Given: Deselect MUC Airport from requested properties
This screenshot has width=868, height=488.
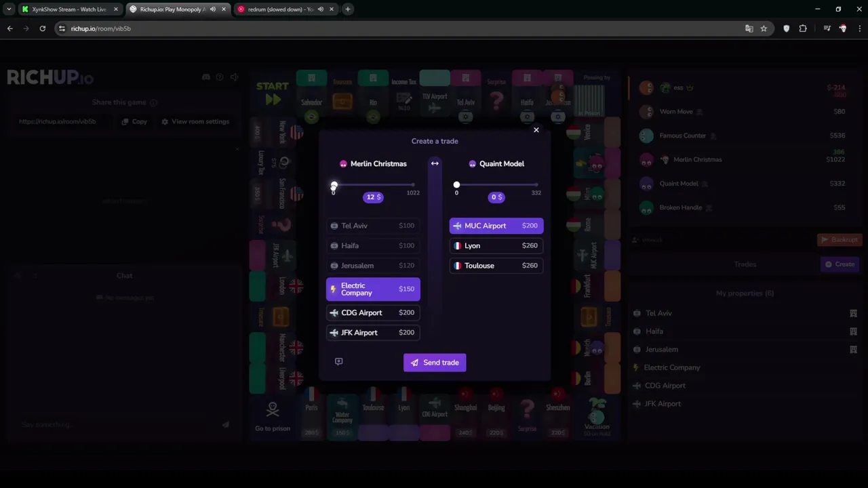Looking at the screenshot, I should coord(496,226).
